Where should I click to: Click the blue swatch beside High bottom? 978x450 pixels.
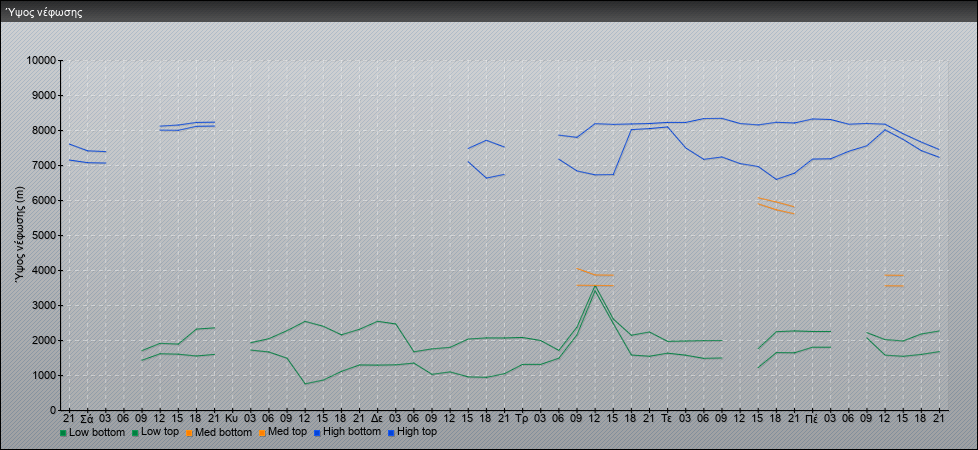(317, 433)
